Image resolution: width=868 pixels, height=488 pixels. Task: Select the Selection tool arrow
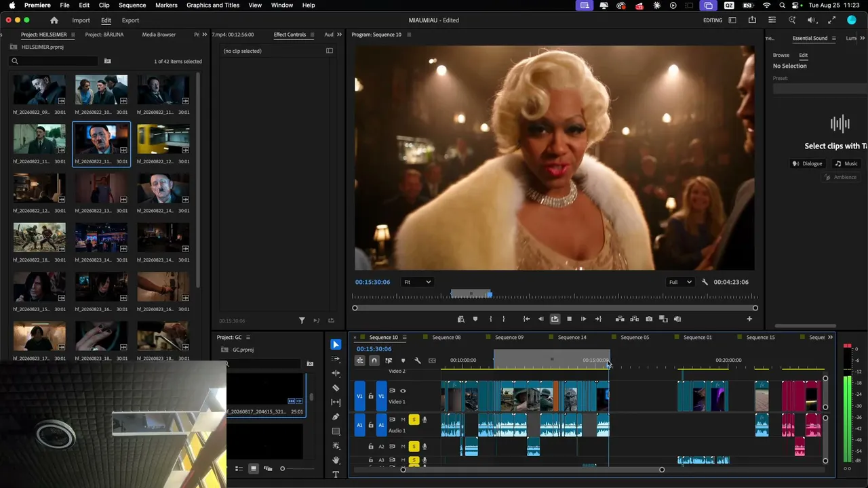coord(336,344)
